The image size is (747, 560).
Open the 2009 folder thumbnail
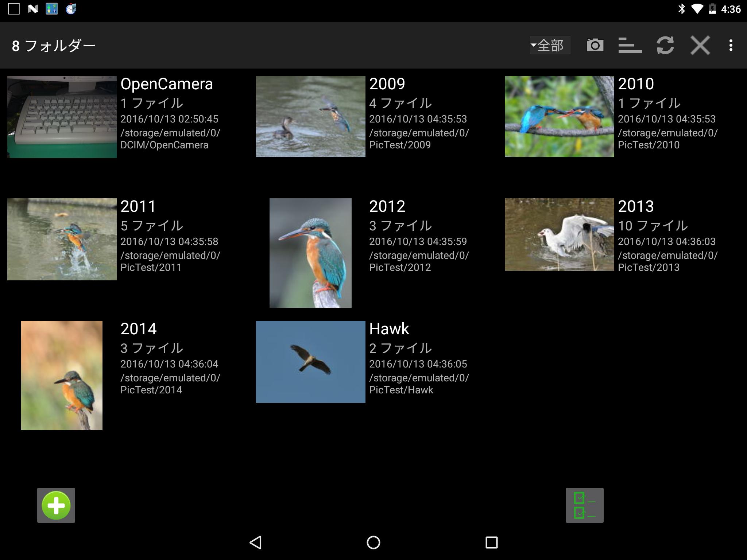click(311, 116)
